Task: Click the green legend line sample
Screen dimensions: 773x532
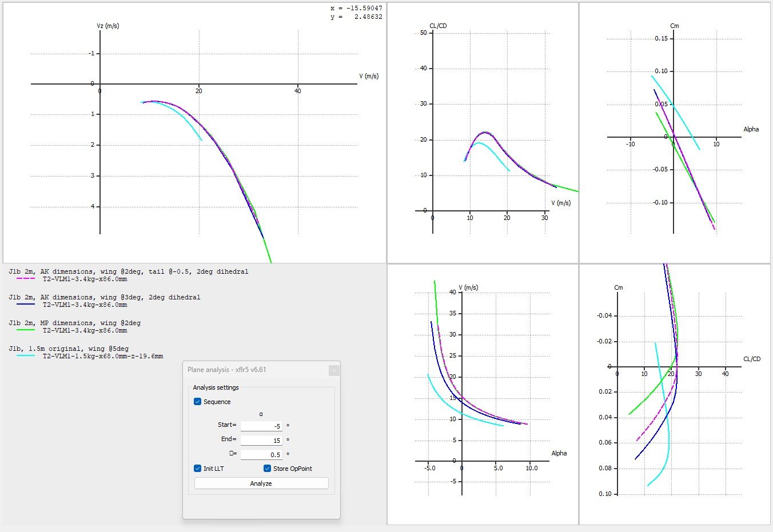Action: [x=26, y=330]
